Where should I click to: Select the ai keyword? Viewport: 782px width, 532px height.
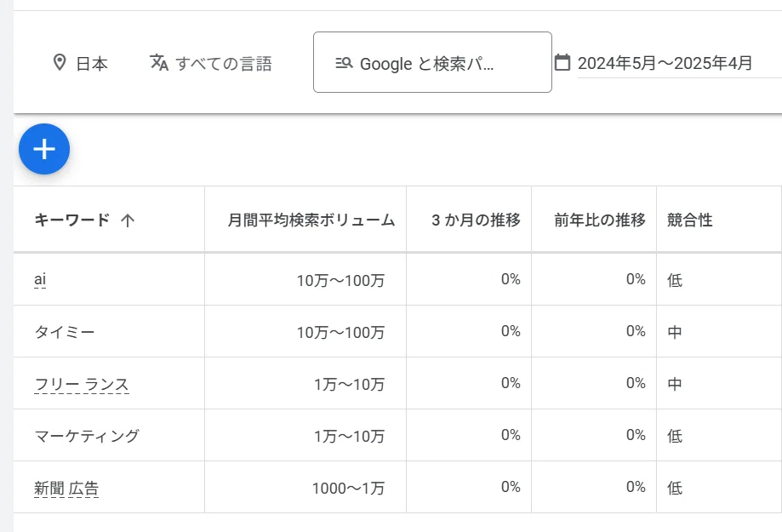(40, 279)
